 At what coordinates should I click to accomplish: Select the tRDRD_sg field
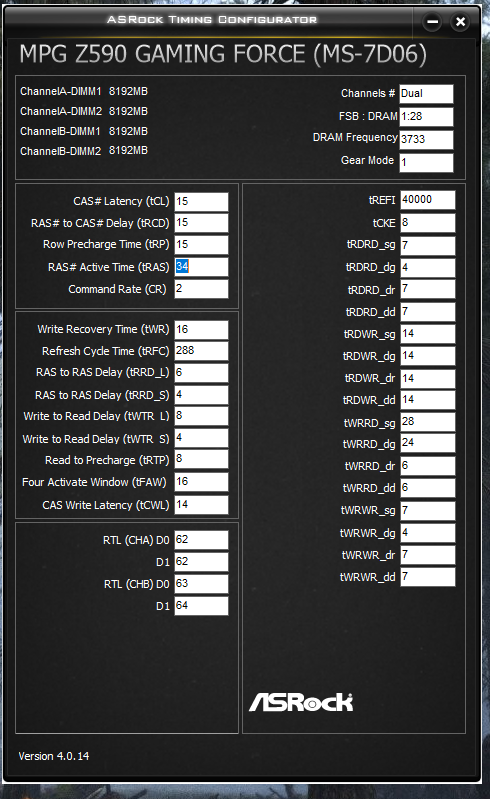click(x=428, y=246)
